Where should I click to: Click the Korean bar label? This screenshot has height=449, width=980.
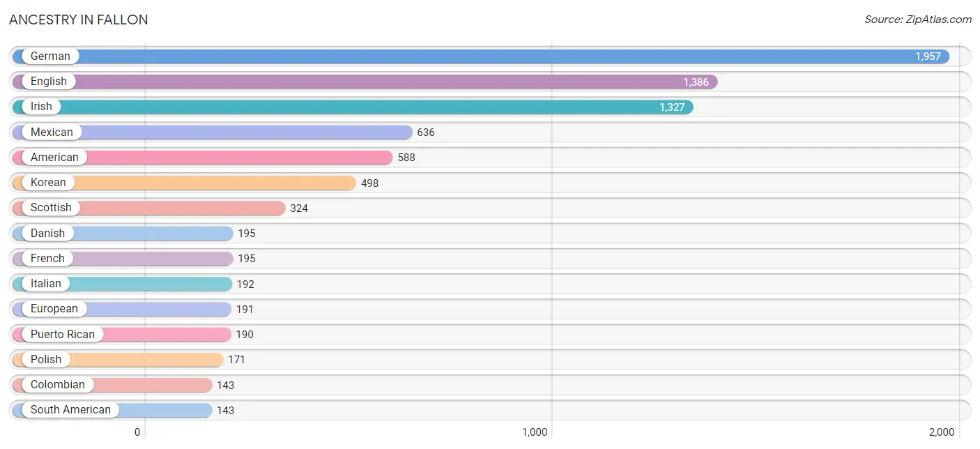[48, 182]
